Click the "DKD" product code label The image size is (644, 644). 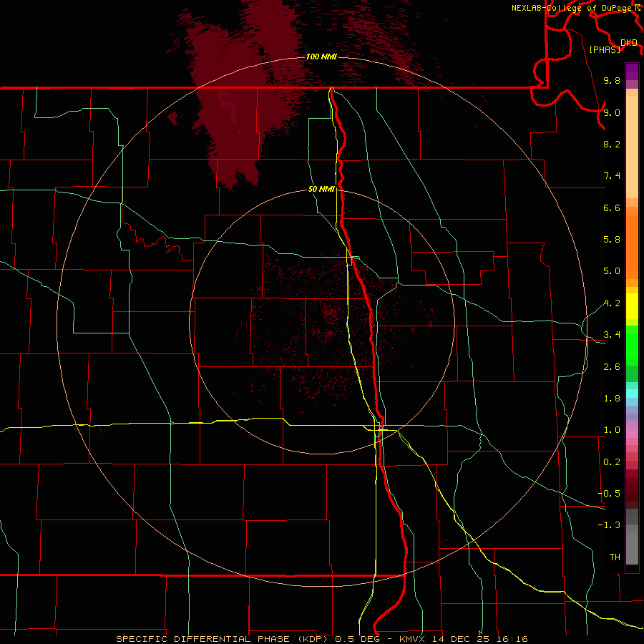coord(629,43)
